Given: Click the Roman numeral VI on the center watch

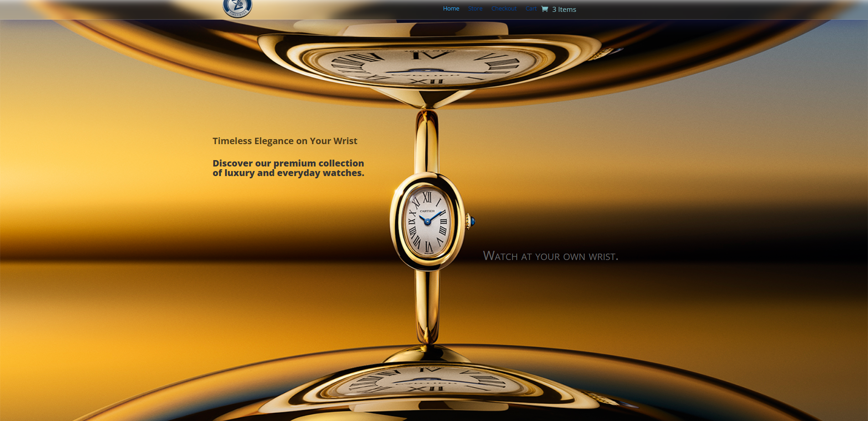Looking at the screenshot, I should [428, 247].
